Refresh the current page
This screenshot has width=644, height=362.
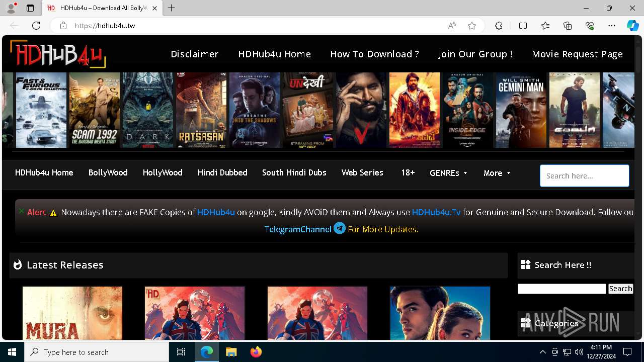pos(36,26)
